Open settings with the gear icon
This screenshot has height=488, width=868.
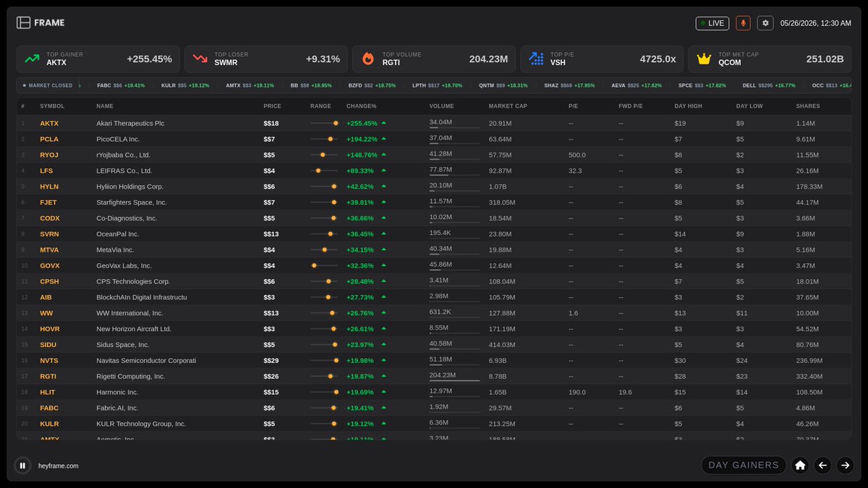[x=765, y=23]
